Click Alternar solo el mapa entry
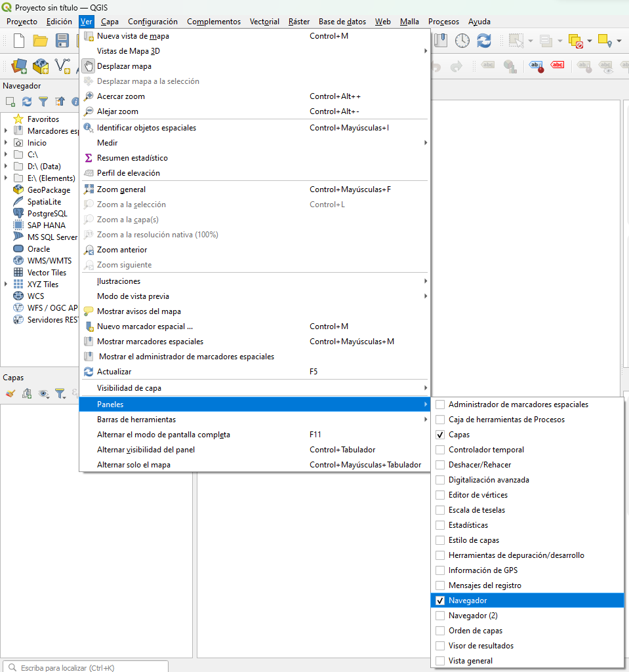Screen dimensions: 629x672 coord(255,465)
